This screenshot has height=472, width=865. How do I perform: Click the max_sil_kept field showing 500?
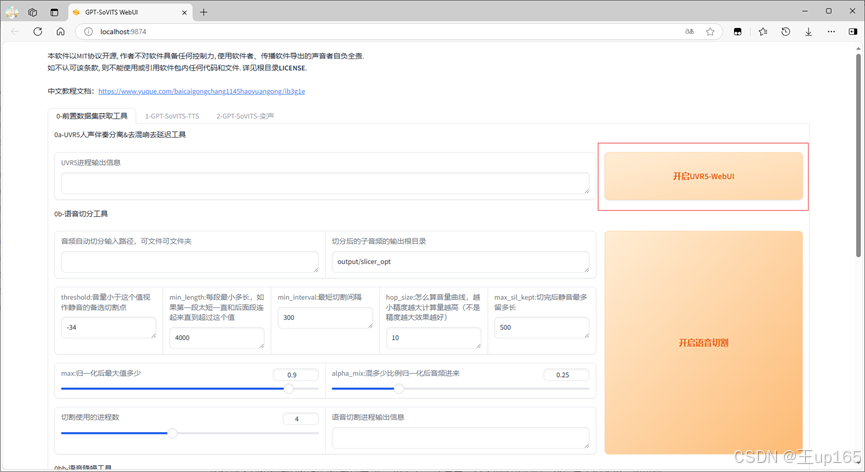pos(541,328)
